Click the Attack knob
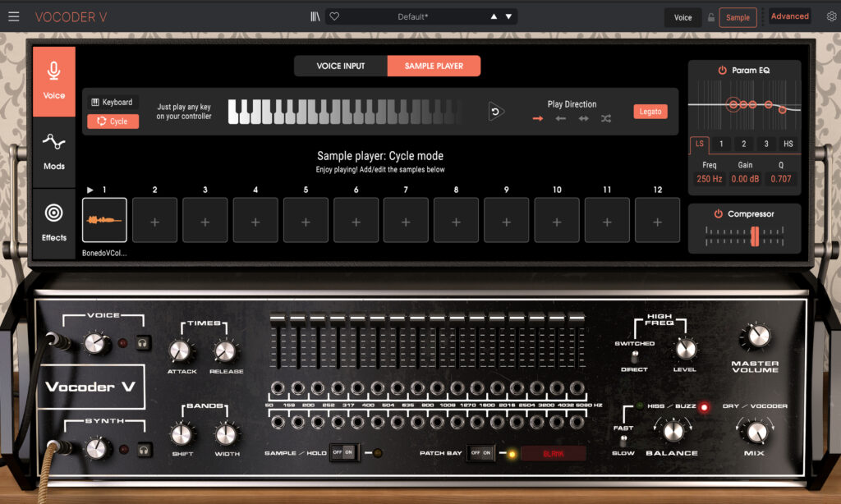Viewport: 841px width, 504px height. [x=180, y=351]
